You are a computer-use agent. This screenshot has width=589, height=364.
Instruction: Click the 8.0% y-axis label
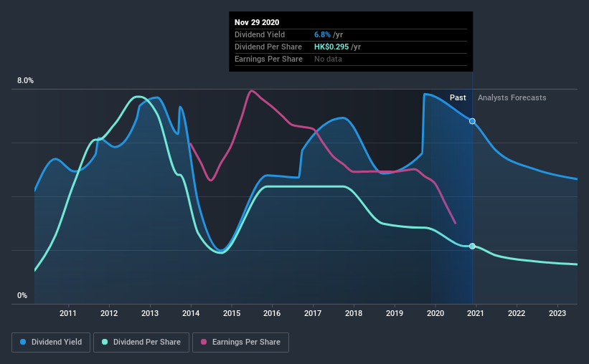25,81
